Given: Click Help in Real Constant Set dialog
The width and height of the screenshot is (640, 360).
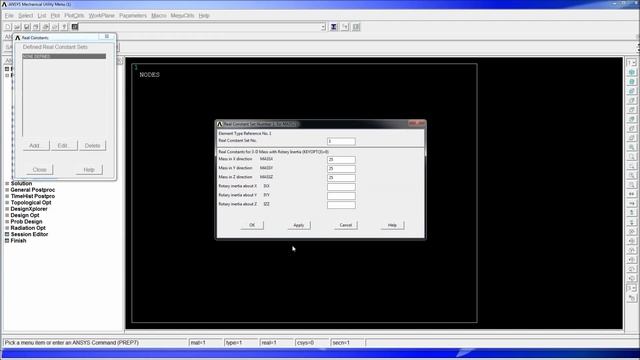Looking at the screenshot, I should (392, 225).
